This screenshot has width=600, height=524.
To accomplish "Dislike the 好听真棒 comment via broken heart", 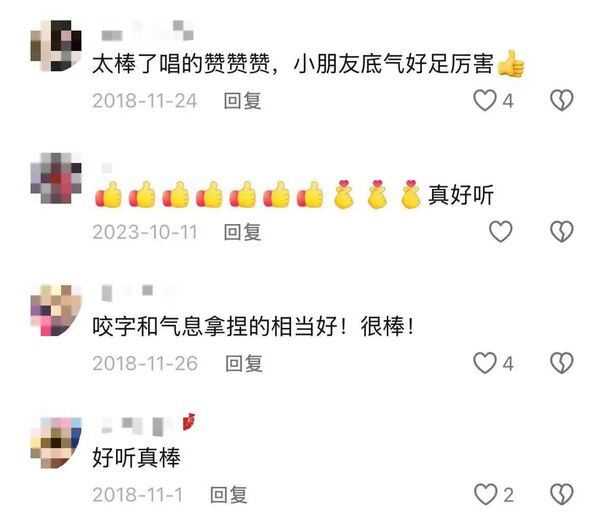I will (x=562, y=495).
